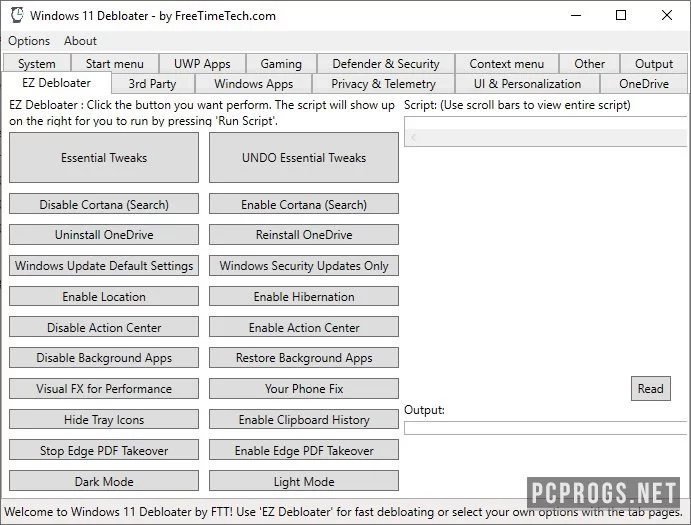The image size is (691, 525).
Task: Select the UI & Personalization tab
Action: 527,84
